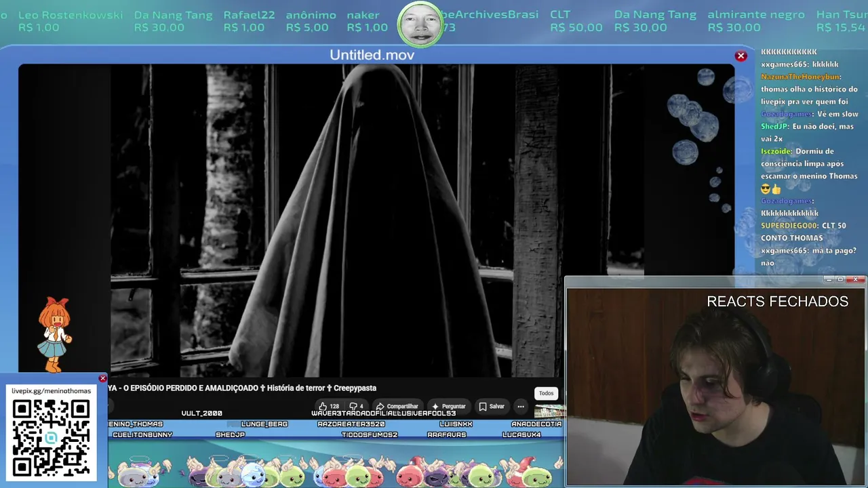Image resolution: width=868 pixels, height=488 pixels.
Task: Open the three-dot more actions menu
Action: (x=521, y=407)
